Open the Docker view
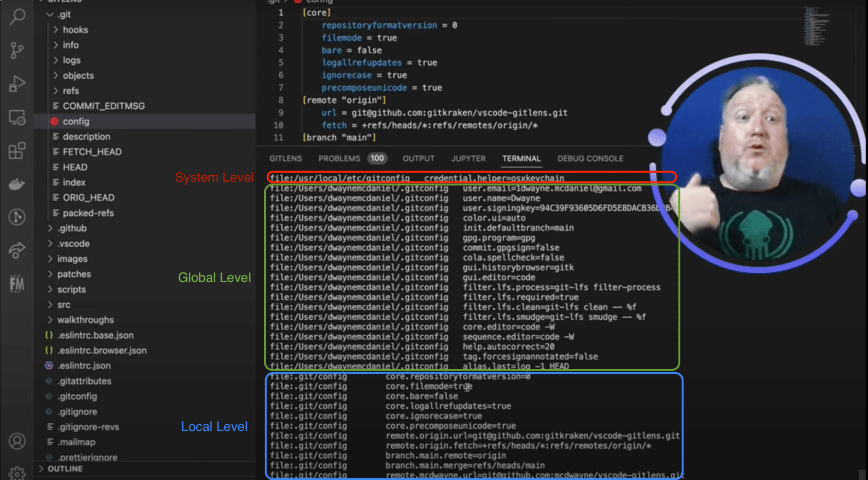Viewport: 868px width, 480px height. (x=17, y=184)
